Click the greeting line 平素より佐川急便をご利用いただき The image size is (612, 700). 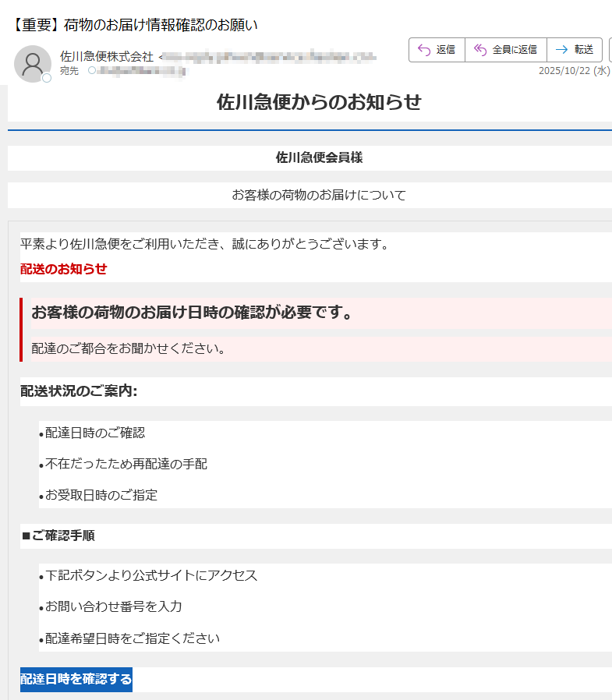click(x=205, y=244)
